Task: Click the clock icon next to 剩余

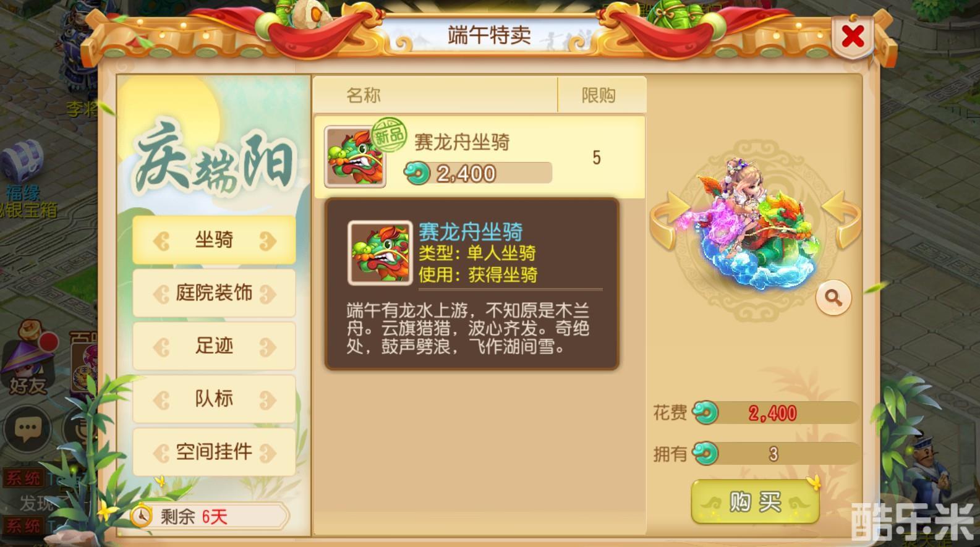Action: pyautogui.click(x=142, y=515)
